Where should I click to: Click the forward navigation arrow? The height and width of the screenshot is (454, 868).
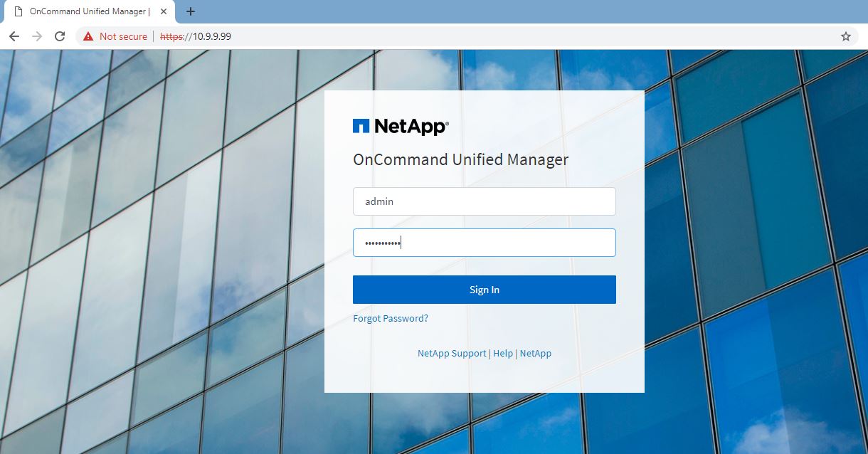click(x=36, y=36)
